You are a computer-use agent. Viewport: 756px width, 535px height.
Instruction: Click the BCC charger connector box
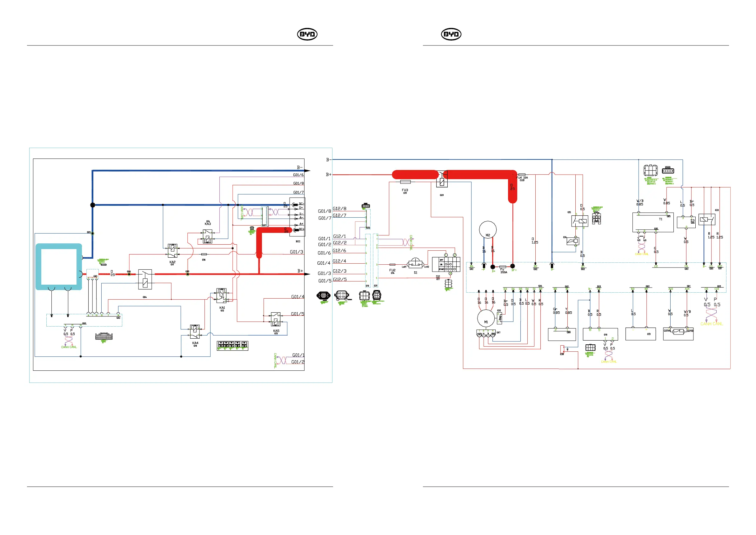pyautogui.click(x=297, y=217)
